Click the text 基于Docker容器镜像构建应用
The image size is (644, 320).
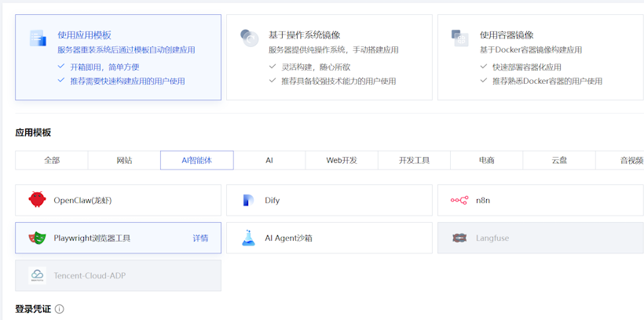[531, 50]
